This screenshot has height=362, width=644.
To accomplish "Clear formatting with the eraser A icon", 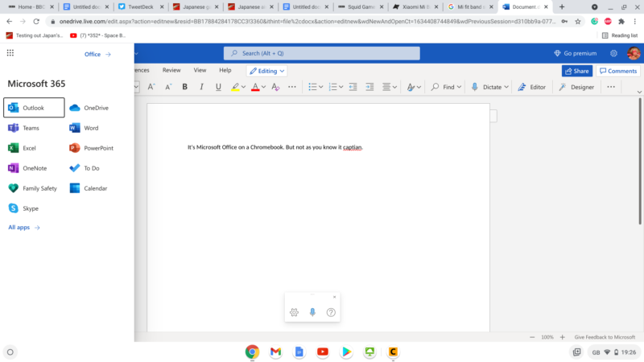I will [275, 87].
